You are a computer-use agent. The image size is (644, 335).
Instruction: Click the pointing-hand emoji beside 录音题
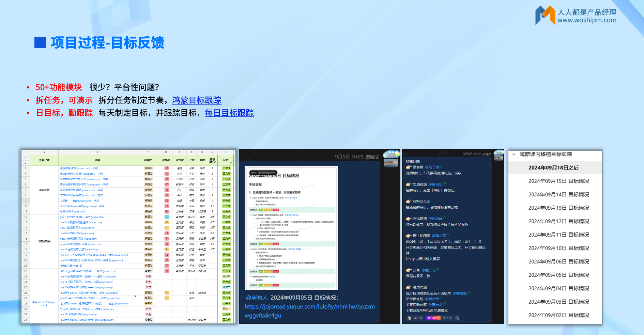(x=409, y=167)
